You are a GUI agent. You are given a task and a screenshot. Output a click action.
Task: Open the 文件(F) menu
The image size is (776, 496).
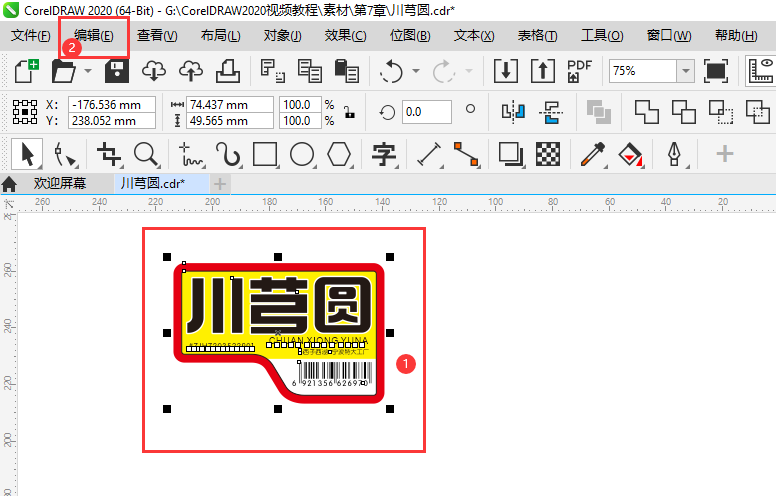(x=31, y=36)
